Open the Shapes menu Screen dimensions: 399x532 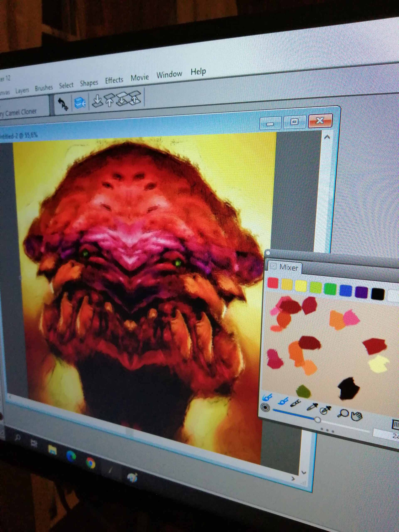pyautogui.click(x=89, y=83)
